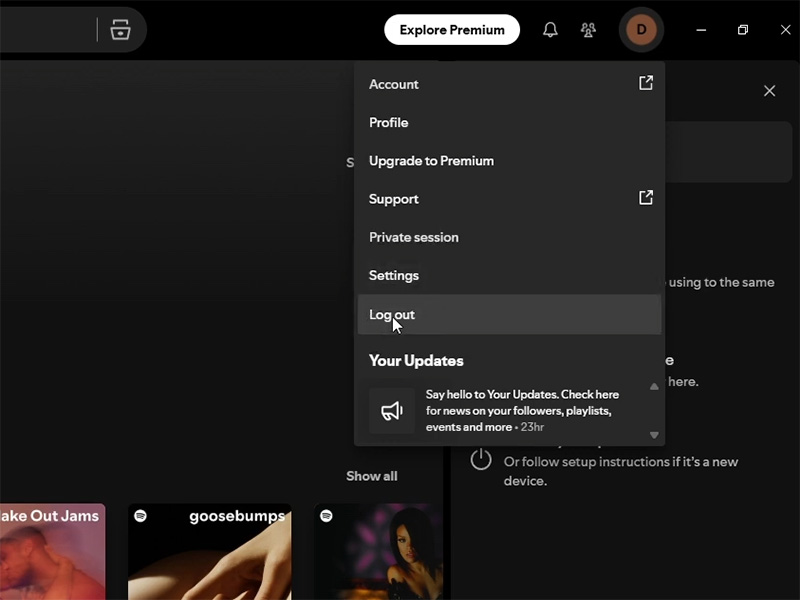Click the Show all link
Image resolution: width=800 pixels, height=600 pixels.
pyautogui.click(x=371, y=476)
